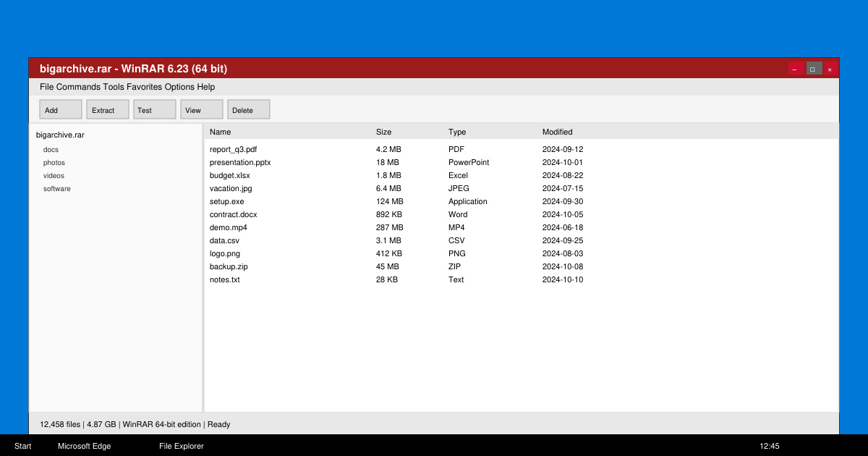
Task: Click the 287 MB size value
Action: tap(390, 227)
